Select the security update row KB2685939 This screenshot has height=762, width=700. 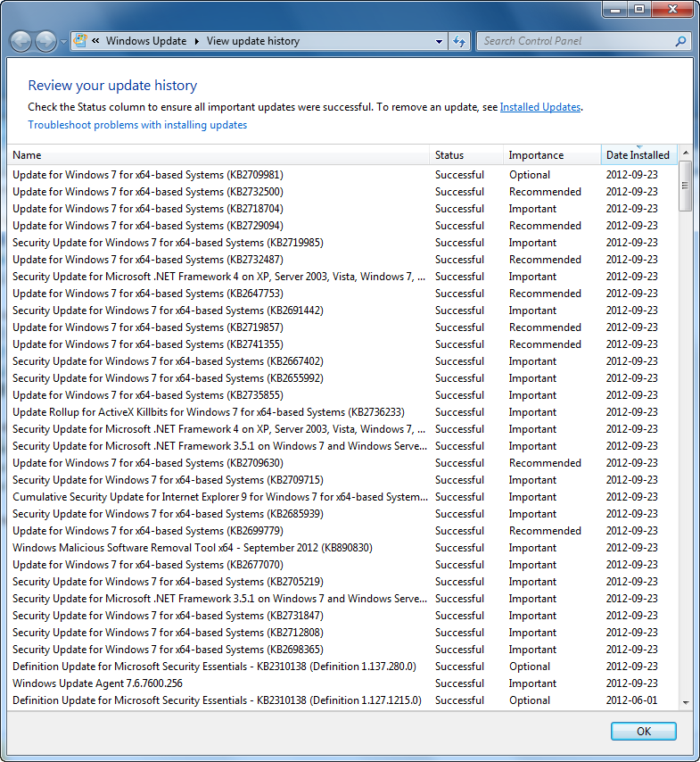pyautogui.click(x=342, y=514)
